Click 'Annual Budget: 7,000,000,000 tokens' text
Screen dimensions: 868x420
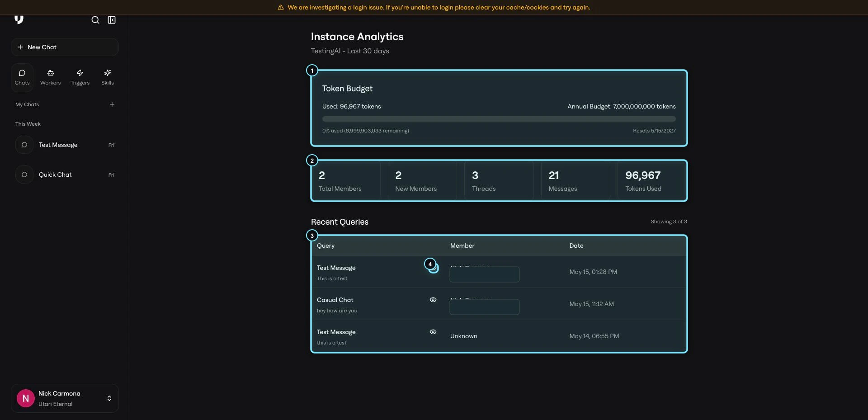[622, 107]
